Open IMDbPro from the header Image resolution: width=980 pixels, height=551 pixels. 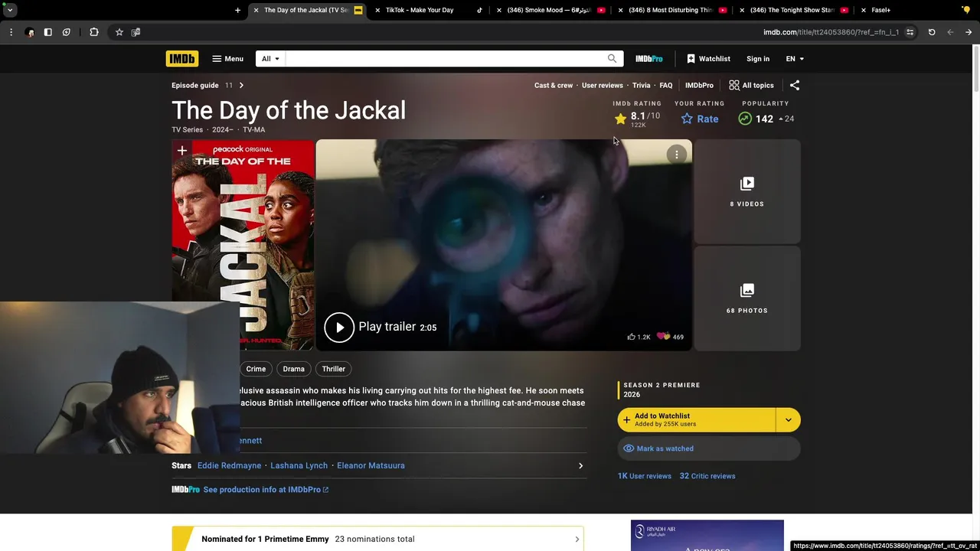(648, 59)
